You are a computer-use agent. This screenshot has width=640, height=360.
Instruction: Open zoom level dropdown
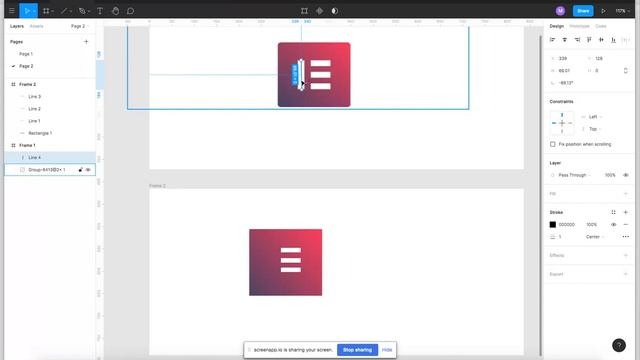click(x=622, y=11)
